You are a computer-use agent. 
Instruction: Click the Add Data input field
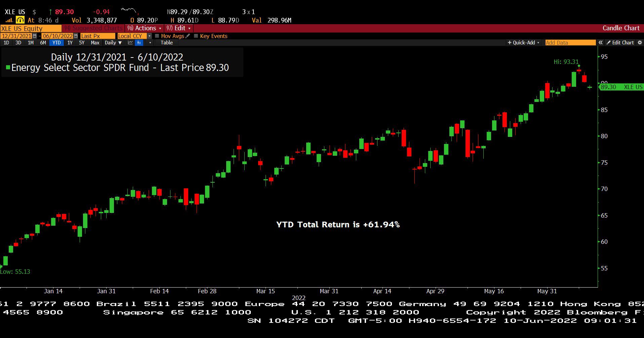tap(570, 43)
